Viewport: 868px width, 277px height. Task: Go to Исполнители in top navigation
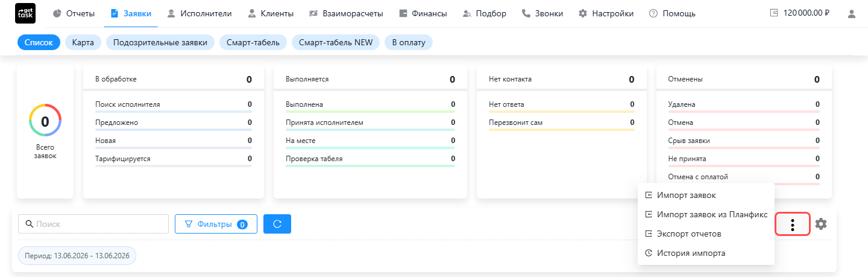(200, 13)
